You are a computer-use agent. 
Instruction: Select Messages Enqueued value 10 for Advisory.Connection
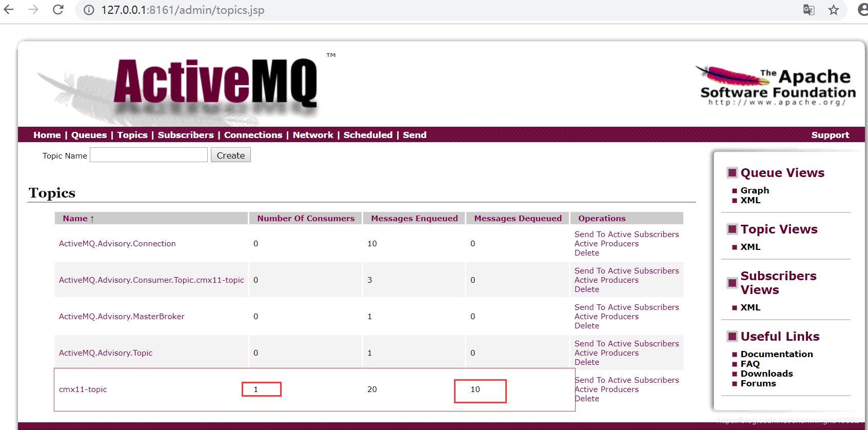point(372,244)
